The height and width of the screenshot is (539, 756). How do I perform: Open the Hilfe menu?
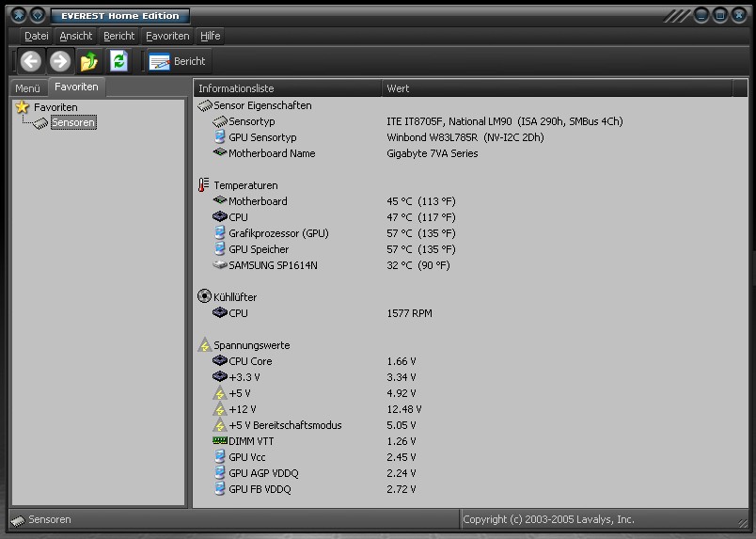(x=210, y=36)
